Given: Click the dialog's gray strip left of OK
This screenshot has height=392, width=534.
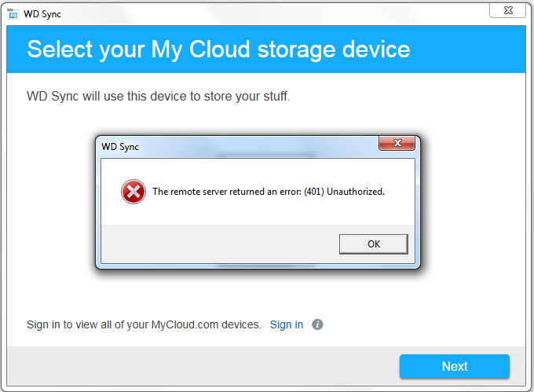Looking at the screenshot, I should [x=220, y=244].
